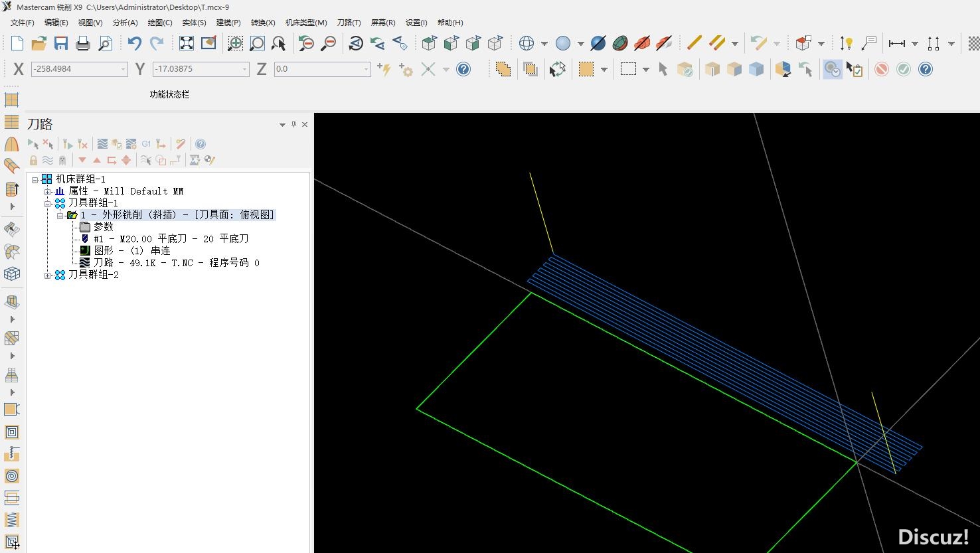Open the 视图(V) menu
Screen dimensions: 980x553
tap(90, 23)
